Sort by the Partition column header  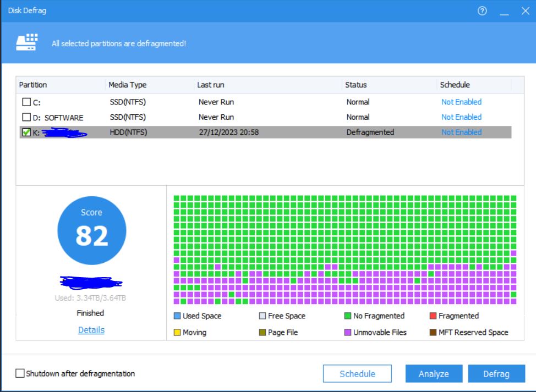[x=61, y=85]
